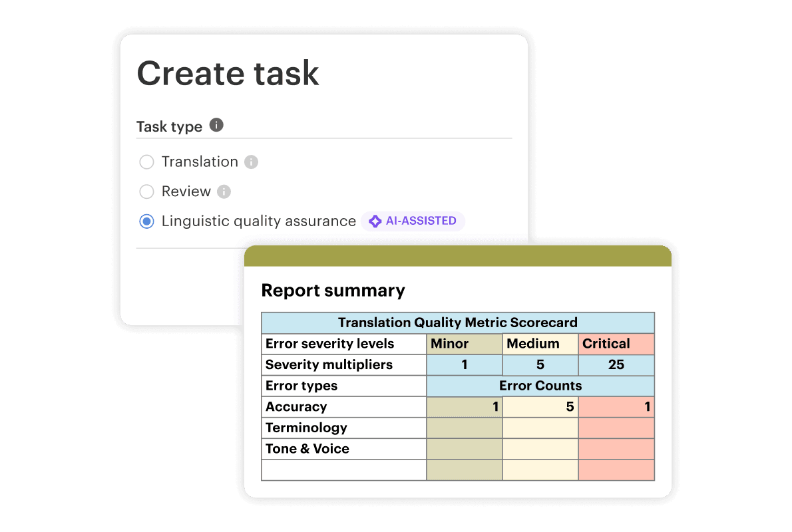Click the Translation Quality Metric Scorecard title
792x532 pixels.
(457, 323)
